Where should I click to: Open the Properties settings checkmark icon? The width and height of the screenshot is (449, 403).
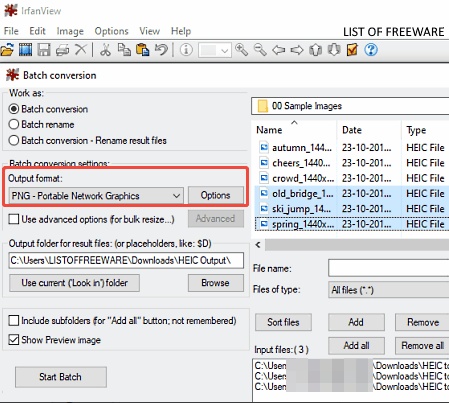point(352,50)
